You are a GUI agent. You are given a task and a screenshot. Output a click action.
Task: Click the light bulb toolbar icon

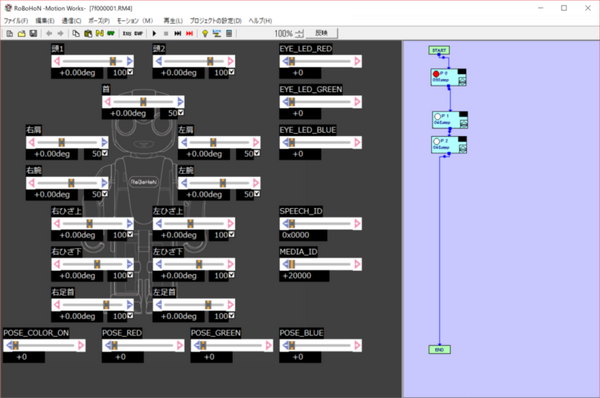pos(205,34)
